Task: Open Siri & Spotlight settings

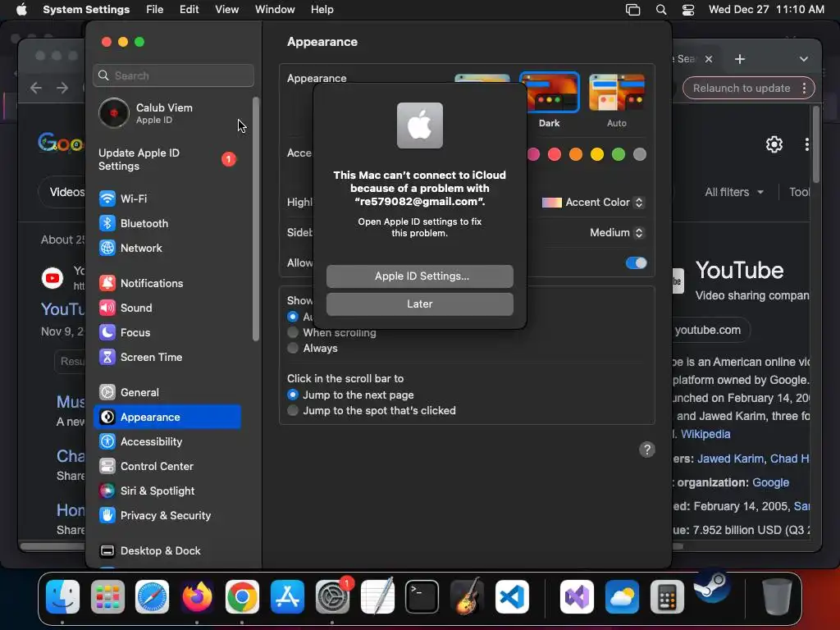Action: coord(167,491)
